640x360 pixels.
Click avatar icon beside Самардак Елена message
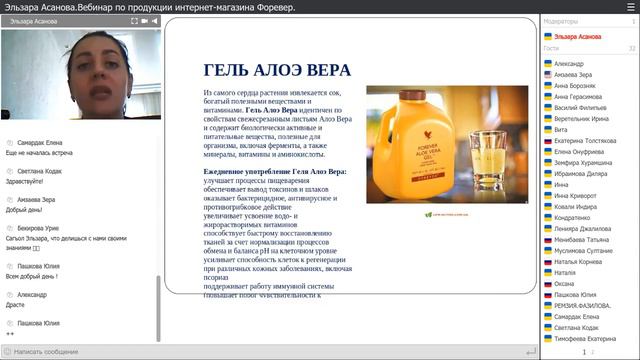pyautogui.click(x=10, y=143)
